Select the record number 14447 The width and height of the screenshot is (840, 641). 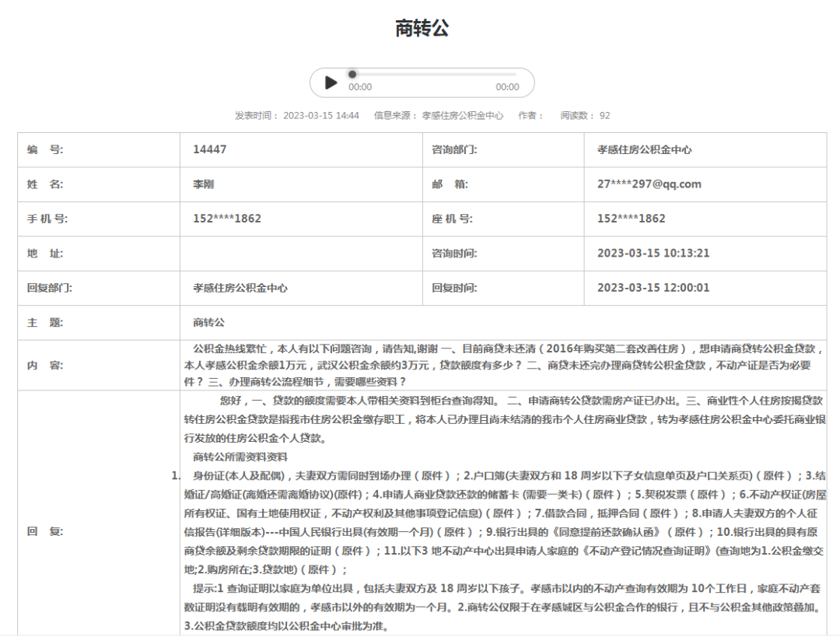click(x=209, y=149)
